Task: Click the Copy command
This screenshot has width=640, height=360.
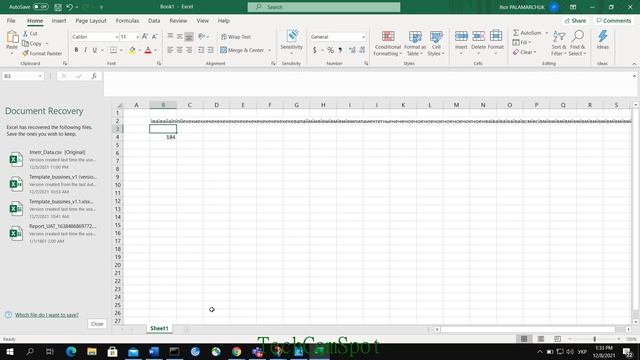Action: [x=32, y=43]
